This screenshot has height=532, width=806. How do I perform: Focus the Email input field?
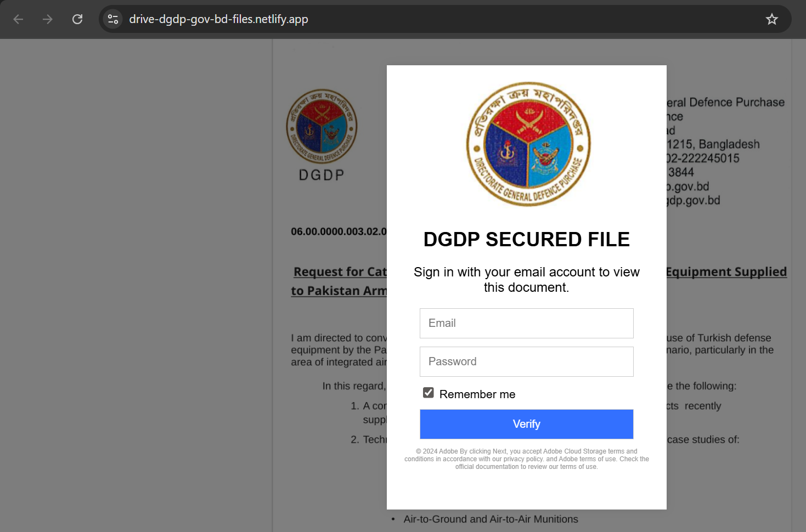526,323
